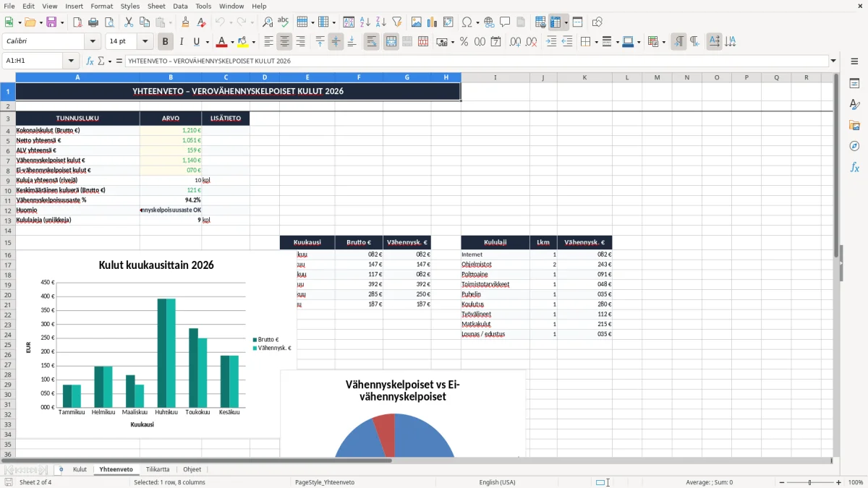The image size is (868, 488).
Task: Insert an image via the toolbar icon
Action: coord(417,22)
